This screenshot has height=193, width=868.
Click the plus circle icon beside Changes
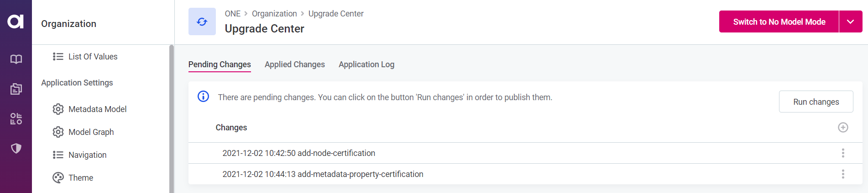point(843,128)
